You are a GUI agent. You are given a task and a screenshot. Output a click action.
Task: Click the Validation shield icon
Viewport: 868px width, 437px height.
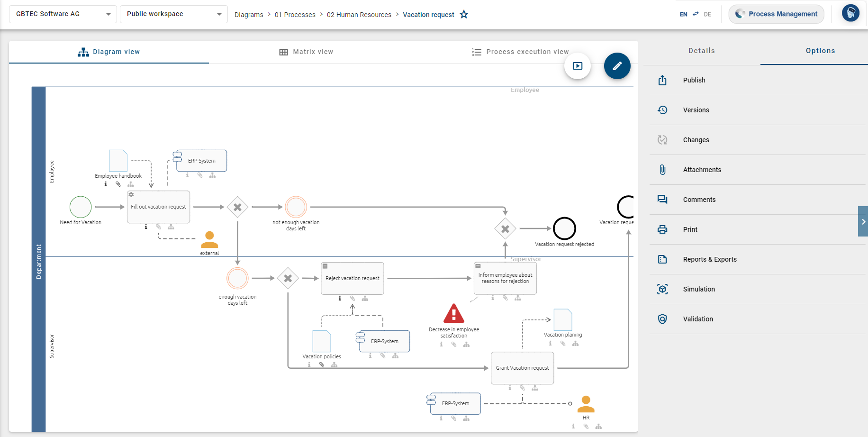(x=662, y=319)
